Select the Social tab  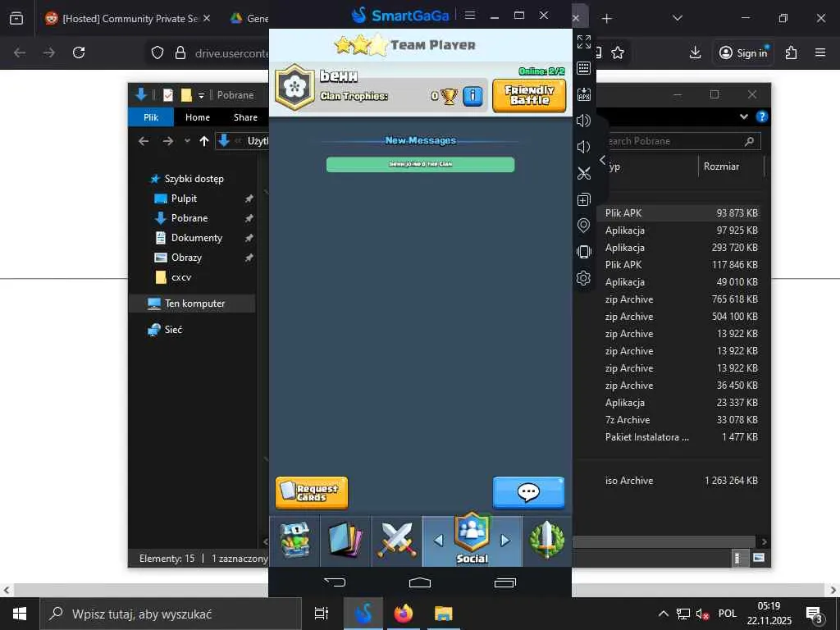click(472, 539)
